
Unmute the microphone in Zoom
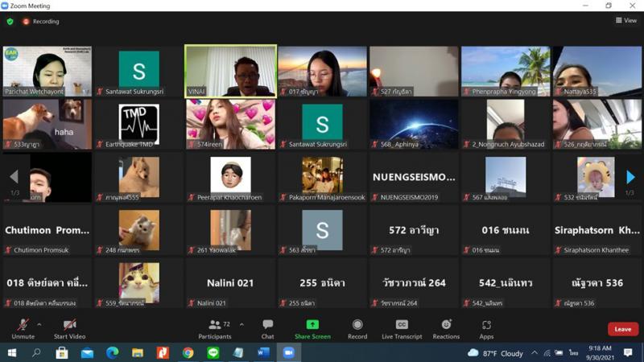(x=23, y=329)
